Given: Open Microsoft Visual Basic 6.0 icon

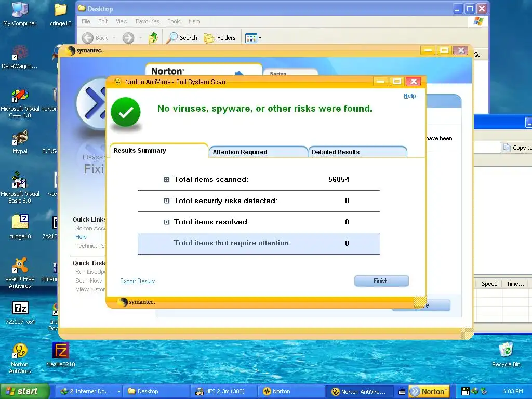Looking at the screenshot, I should tap(20, 188).
